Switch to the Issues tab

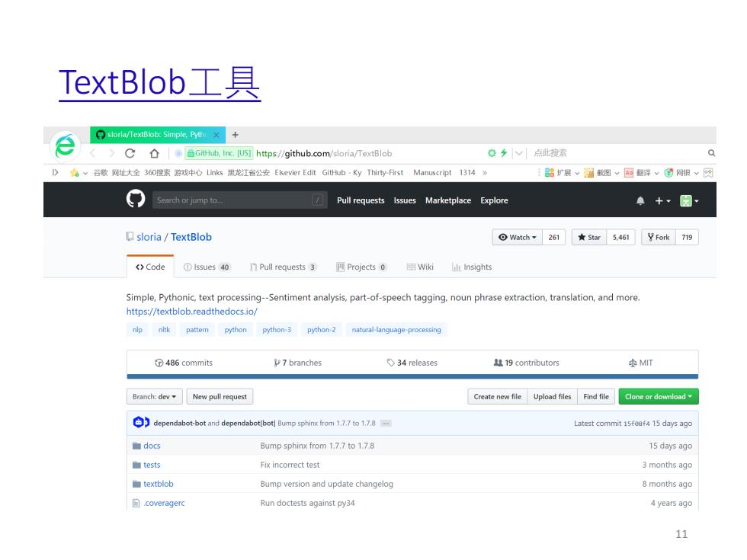pyautogui.click(x=207, y=267)
